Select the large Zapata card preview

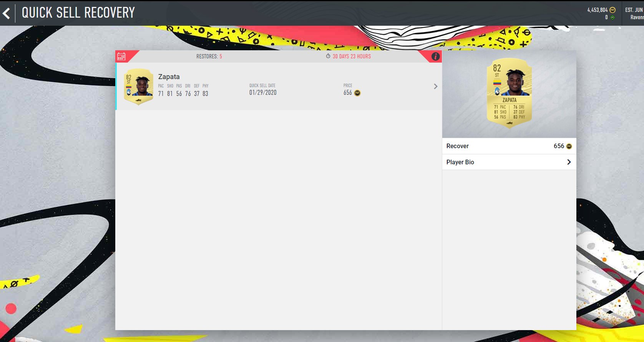click(509, 93)
